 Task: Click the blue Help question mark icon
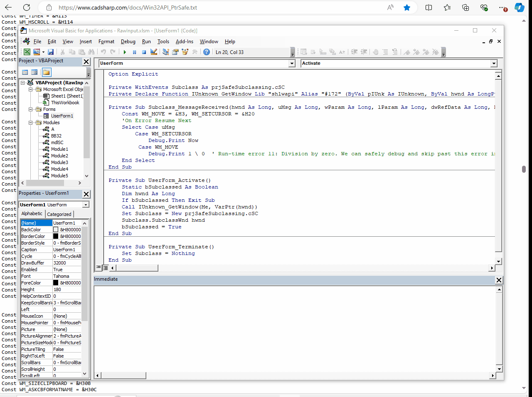coord(207,52)
